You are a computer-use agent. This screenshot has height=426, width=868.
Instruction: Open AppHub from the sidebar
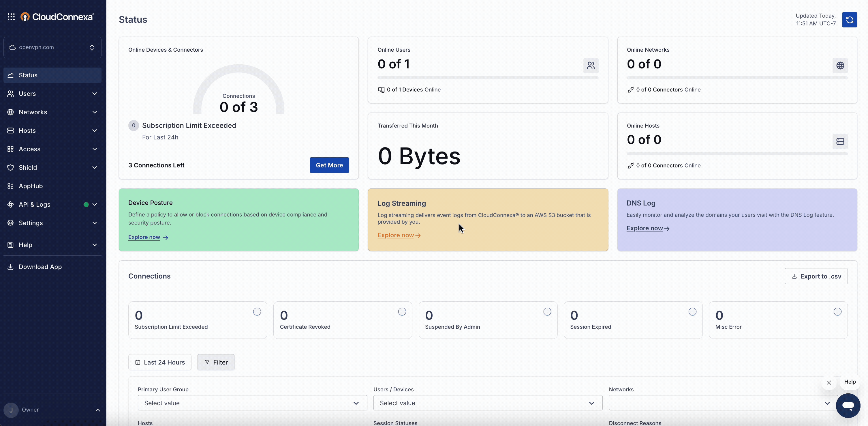pos(31,186)
